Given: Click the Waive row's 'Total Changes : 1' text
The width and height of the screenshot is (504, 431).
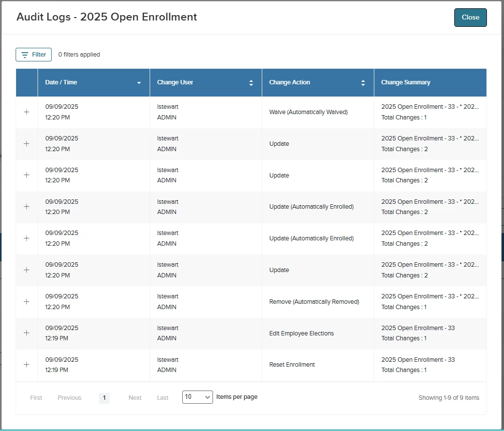Looking at the screenshot, I should (404, 118).
